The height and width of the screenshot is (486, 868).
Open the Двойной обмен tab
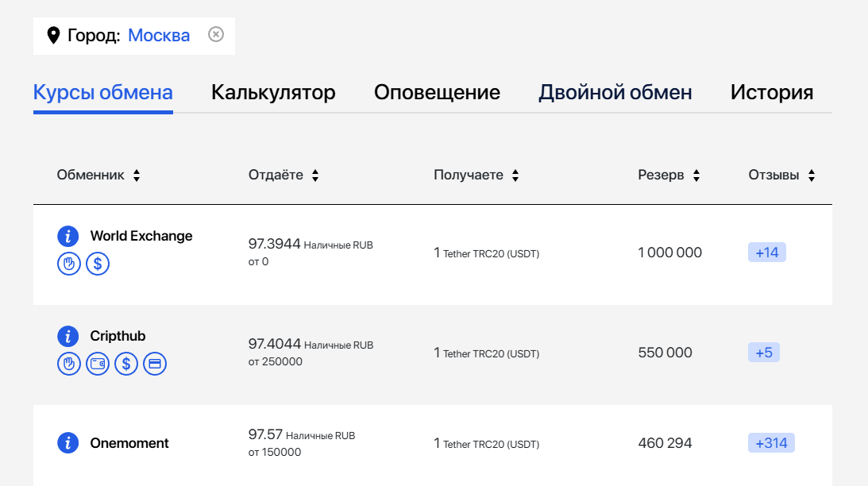click(615, 92)
